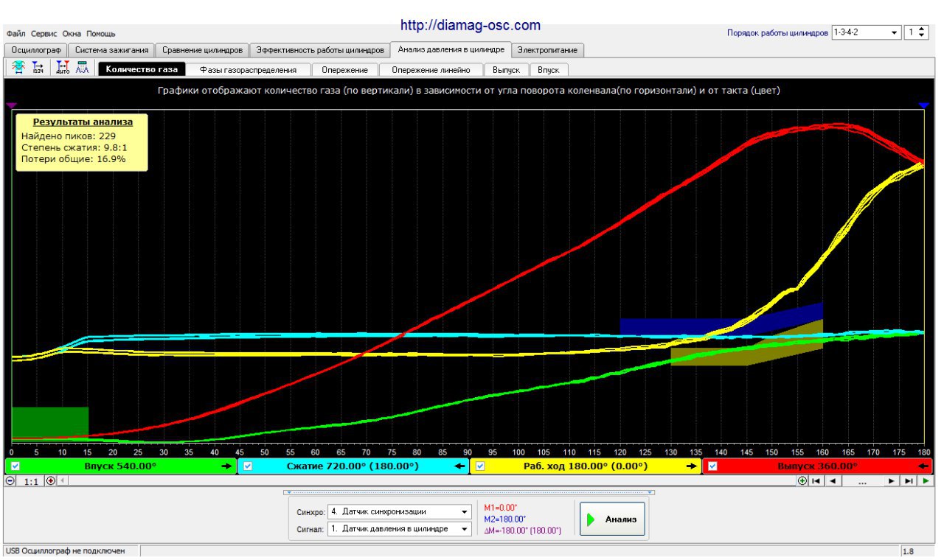
Task: Click the Сжатие 720.00° cyan stroke bar
Action: [x=353, y=466]
